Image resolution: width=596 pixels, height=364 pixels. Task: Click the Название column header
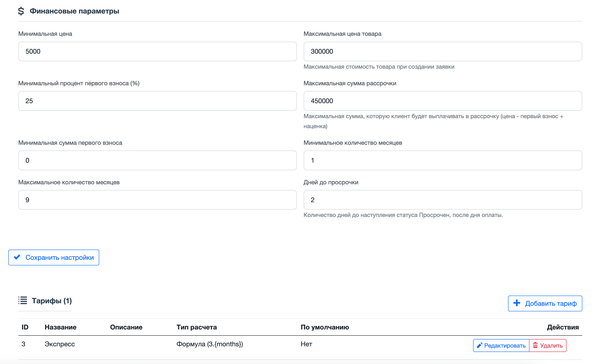(61, 327)
